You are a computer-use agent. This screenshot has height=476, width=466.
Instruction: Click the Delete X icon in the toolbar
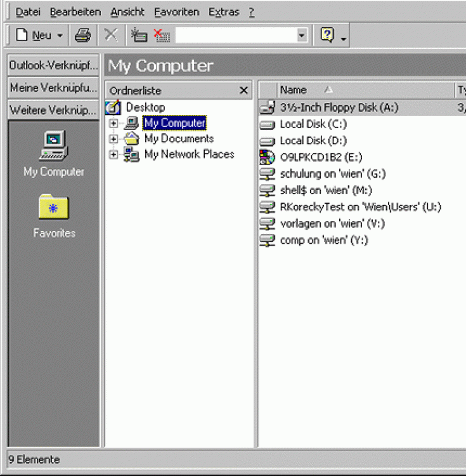[111, 36]
